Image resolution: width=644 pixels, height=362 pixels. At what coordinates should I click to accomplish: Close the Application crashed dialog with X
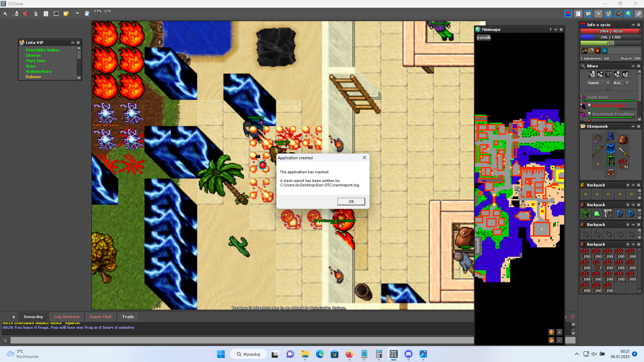click(x=365, y=158)
